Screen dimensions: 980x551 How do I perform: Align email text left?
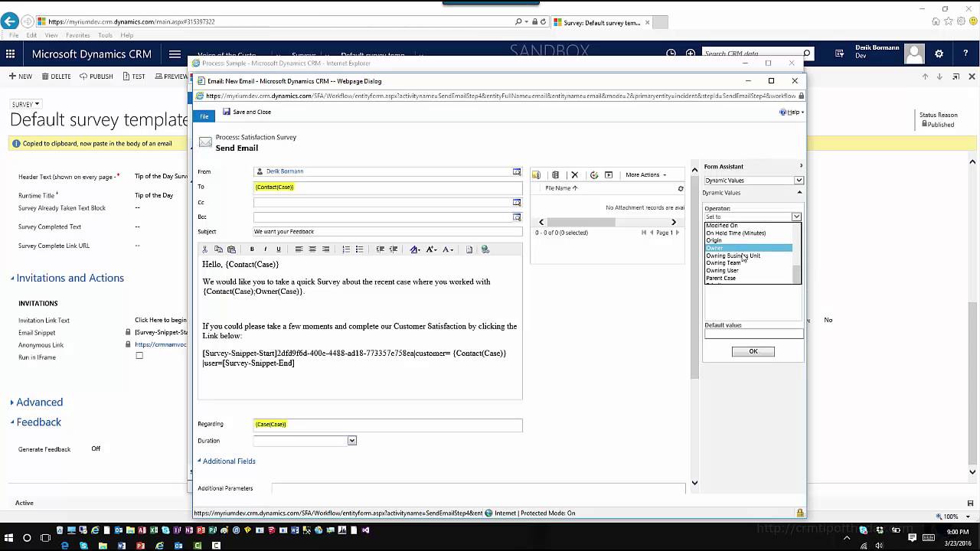pyautogui.click(x=299, y=249)
